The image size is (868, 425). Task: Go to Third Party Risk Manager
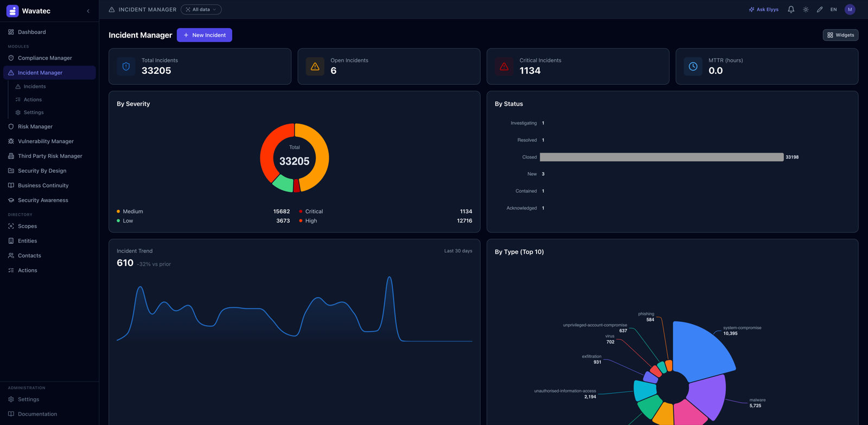50,156
